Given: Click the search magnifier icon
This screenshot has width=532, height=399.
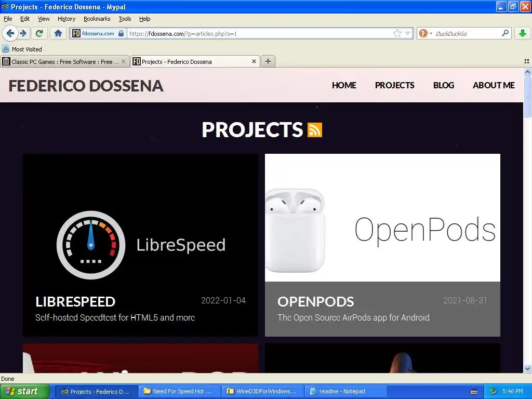Looking at the screenshot, I should [505, 33].
